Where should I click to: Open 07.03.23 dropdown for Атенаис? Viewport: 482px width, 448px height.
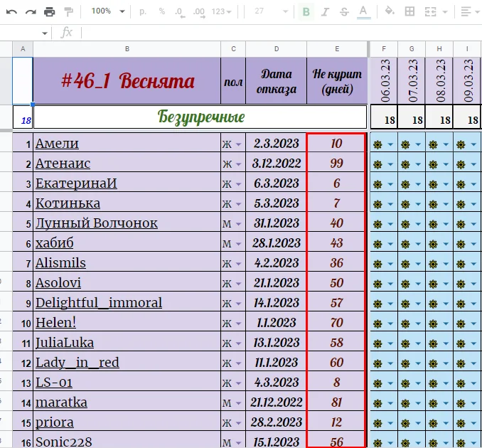click(x=418, y=164)
